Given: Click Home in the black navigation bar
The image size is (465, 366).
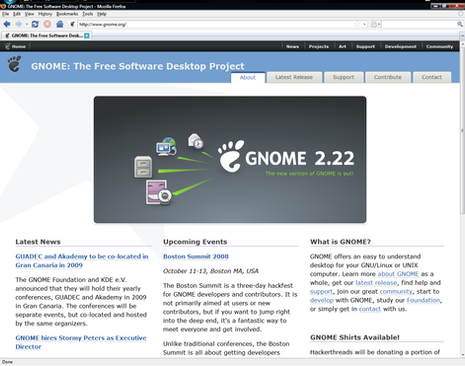Looking at the screenshot, I should point(19,46).
